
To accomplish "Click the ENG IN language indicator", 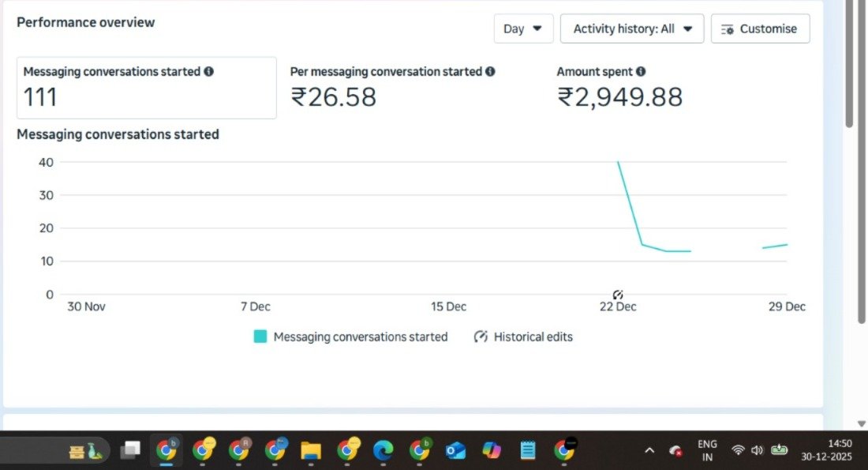I will click(707, 450).
